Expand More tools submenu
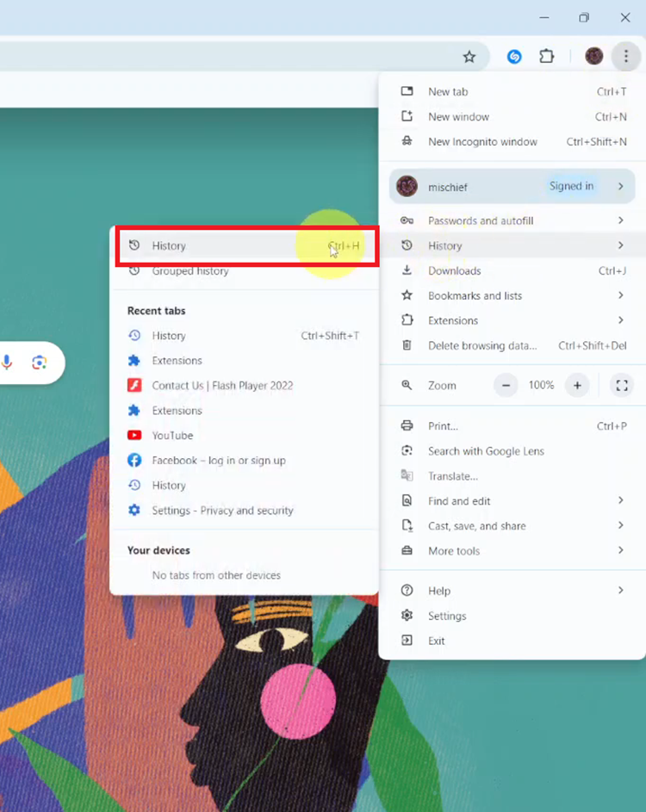Image resolution: width=646 pixels, height=812 pixels. coord(512,550)
